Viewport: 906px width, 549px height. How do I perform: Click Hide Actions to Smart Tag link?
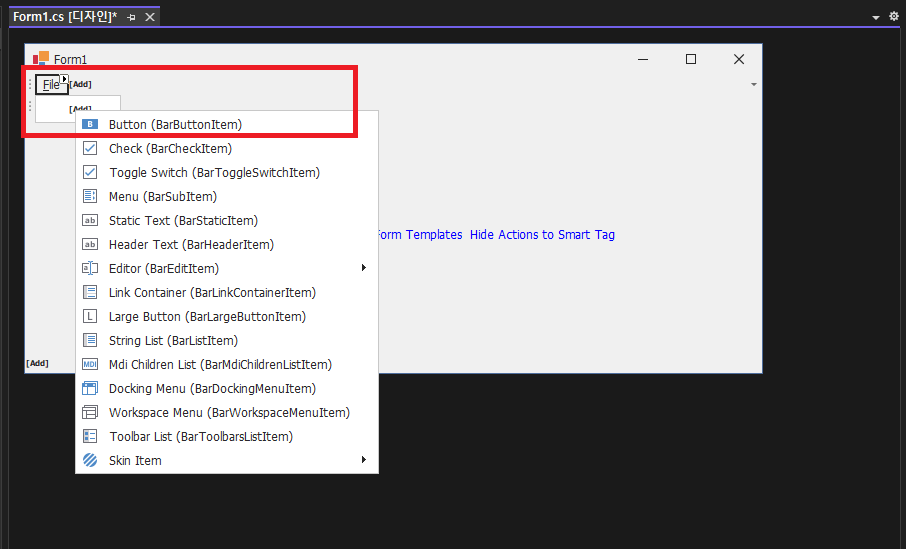542,235
